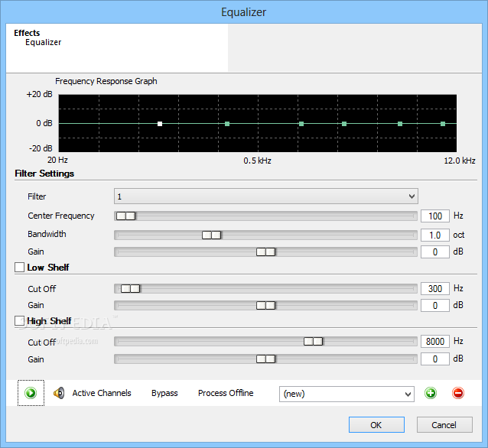Click the Low Shelf Cut Off slider thumb
Screen dimensions: 488x448
pyautogui.click(x=130, y=289)
